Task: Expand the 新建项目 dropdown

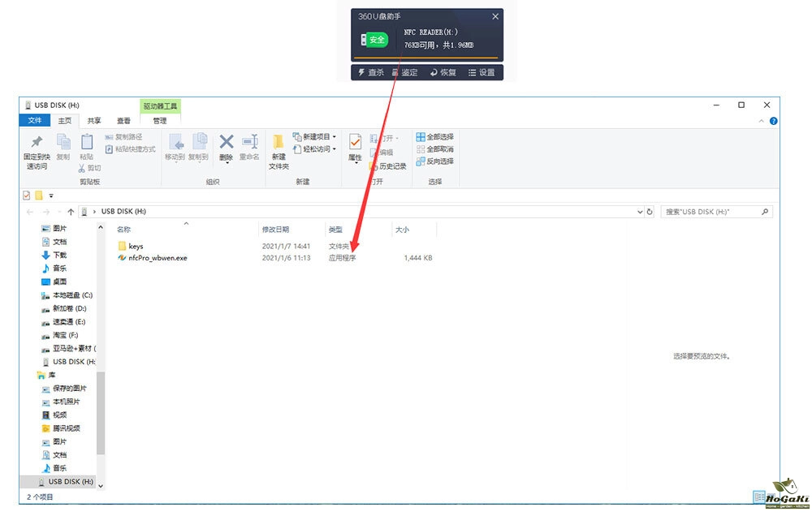Action: pyautogui.click(x=314, y=137)
